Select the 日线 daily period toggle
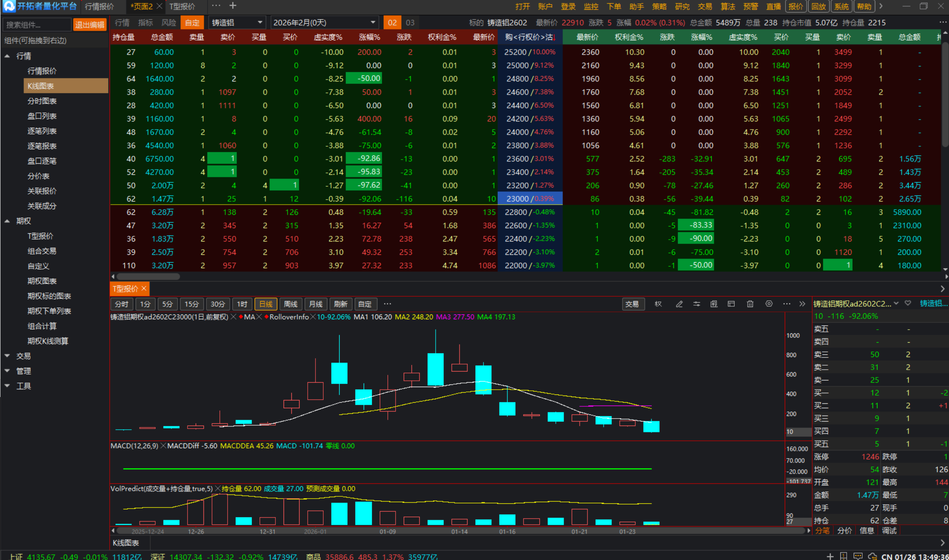The width and height of the screenshot is (949, 560). [x=266, y=304]
